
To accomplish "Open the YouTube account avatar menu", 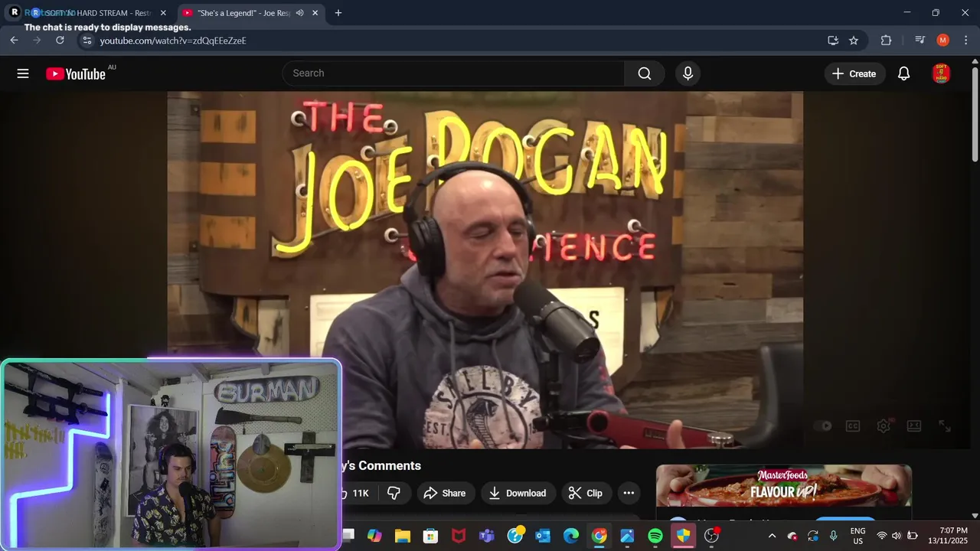I will [941, 73].
